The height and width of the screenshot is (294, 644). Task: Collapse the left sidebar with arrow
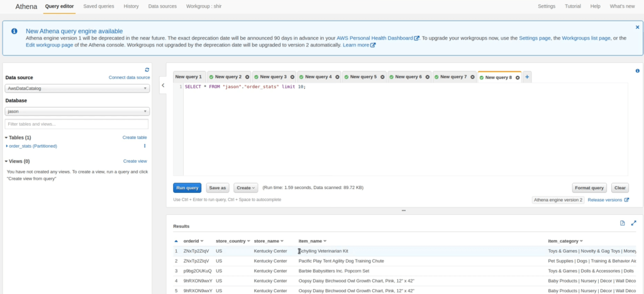coord(163,85)
